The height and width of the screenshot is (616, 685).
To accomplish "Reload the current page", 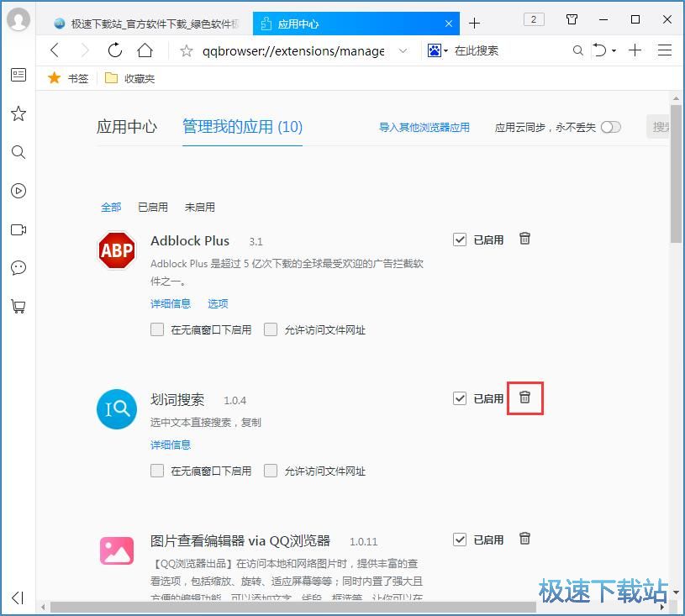I will pyautogui.click(x=115, y=50).
